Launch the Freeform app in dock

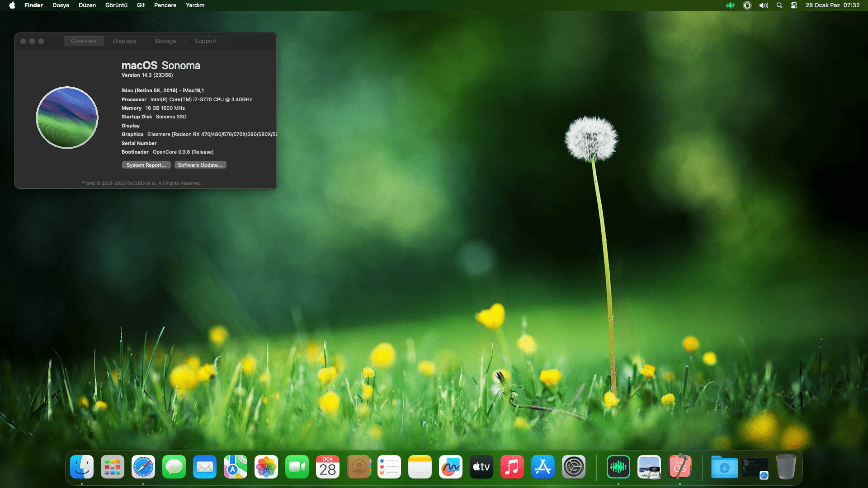(450, 467)
